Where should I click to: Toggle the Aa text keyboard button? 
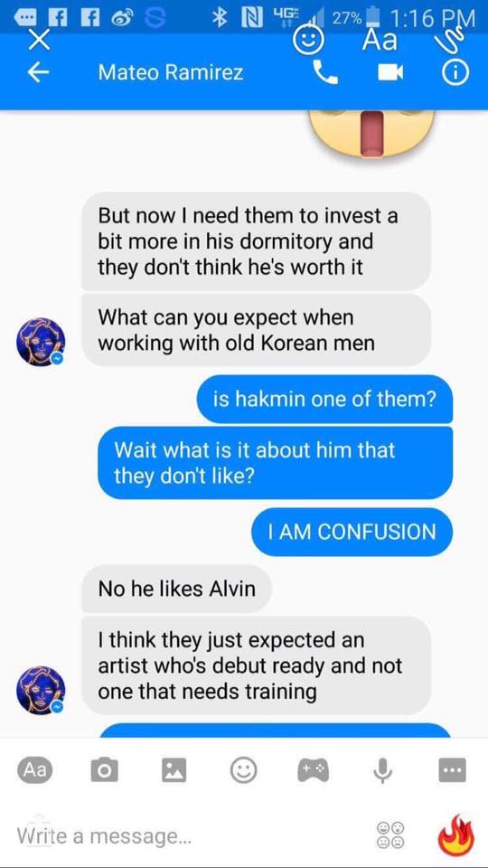pos(35,769)
